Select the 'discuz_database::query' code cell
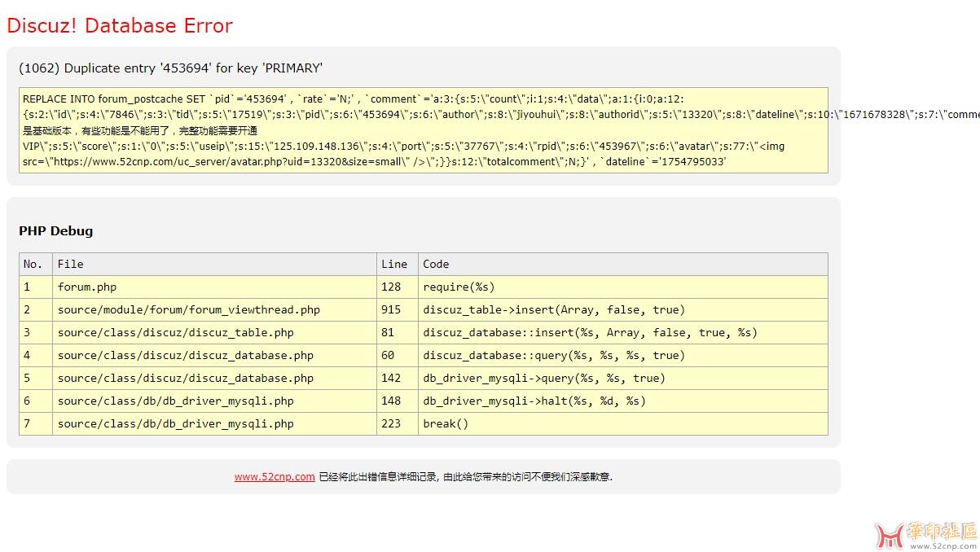 623,355
